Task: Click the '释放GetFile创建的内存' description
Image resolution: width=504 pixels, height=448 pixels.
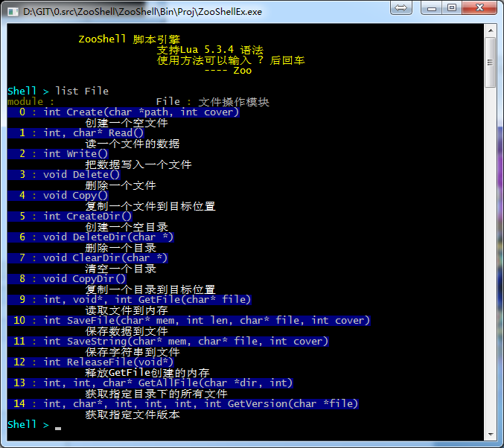Action: tap(147, 373)
